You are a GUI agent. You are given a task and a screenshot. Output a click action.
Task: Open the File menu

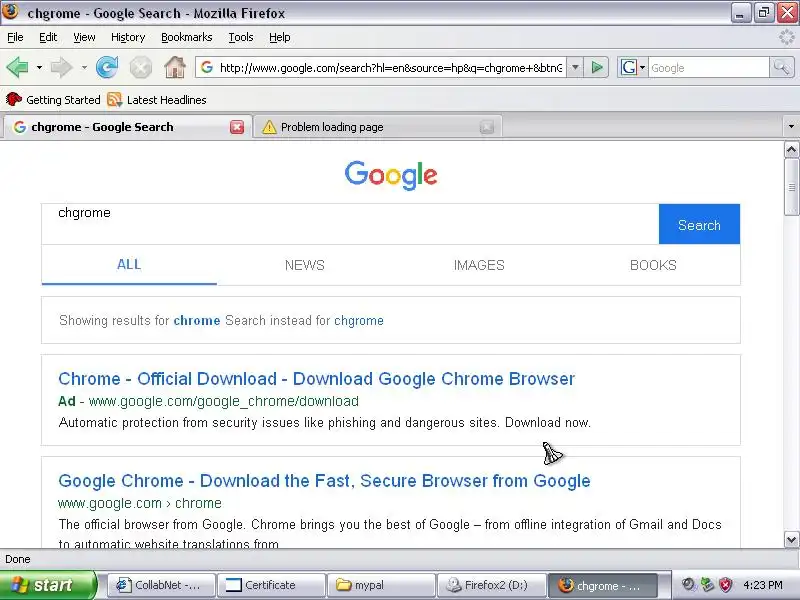point(15,37)
